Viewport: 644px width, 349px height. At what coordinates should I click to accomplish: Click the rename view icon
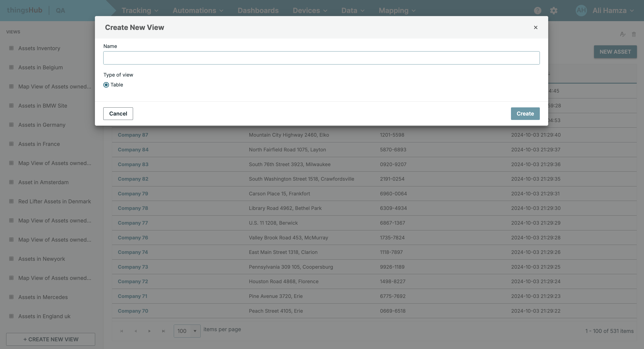pyautogui.click(x=622, y=34)
